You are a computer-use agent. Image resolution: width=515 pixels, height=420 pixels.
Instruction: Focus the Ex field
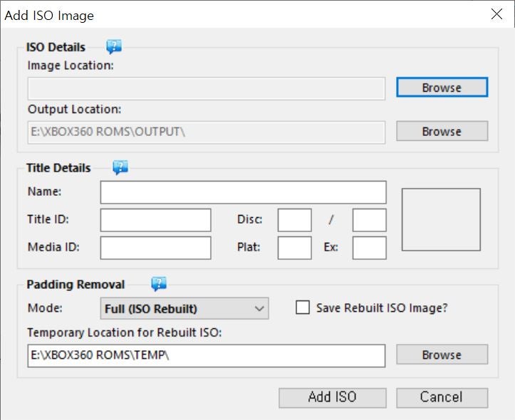[x=369, y=248]
